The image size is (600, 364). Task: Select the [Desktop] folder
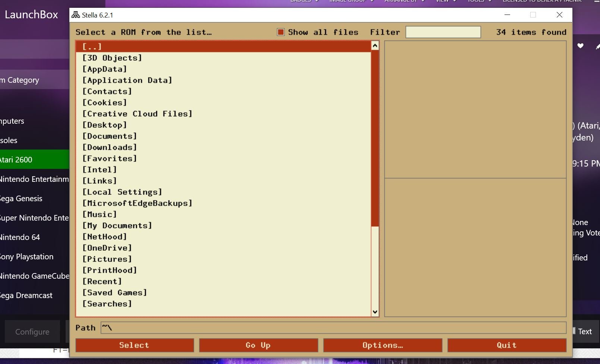click(223, 125)
